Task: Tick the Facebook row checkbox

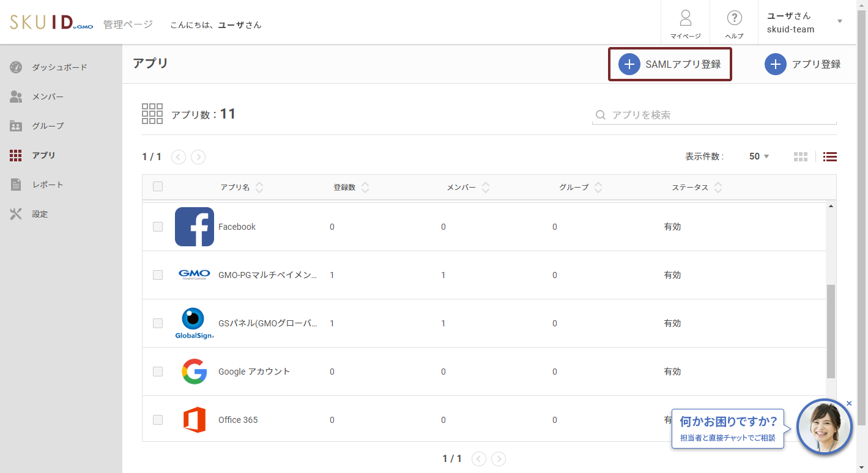Action: pos(158,227)
